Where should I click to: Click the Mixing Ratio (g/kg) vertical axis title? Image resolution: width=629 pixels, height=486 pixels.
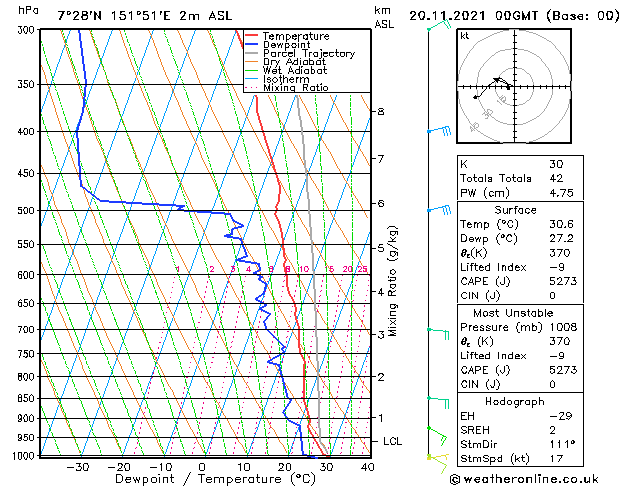coord(392,281)
